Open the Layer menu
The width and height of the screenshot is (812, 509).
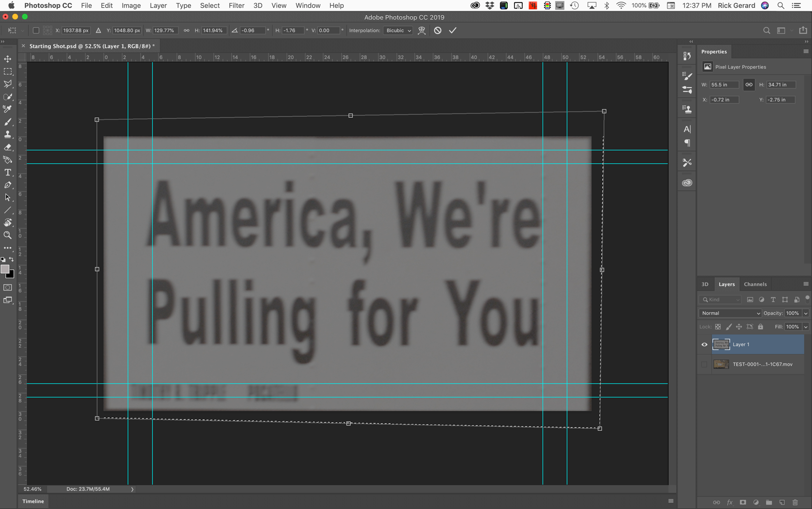(158, 5)
